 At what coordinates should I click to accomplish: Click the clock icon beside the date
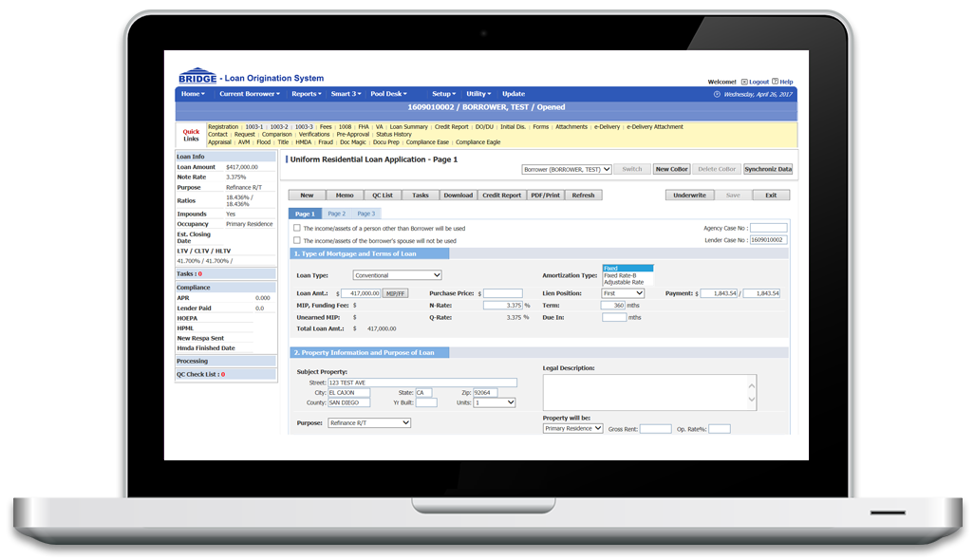(717, 94)
